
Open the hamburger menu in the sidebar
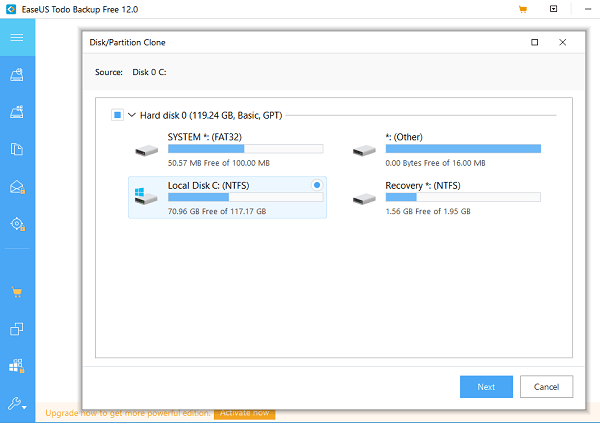coord(17,37)
